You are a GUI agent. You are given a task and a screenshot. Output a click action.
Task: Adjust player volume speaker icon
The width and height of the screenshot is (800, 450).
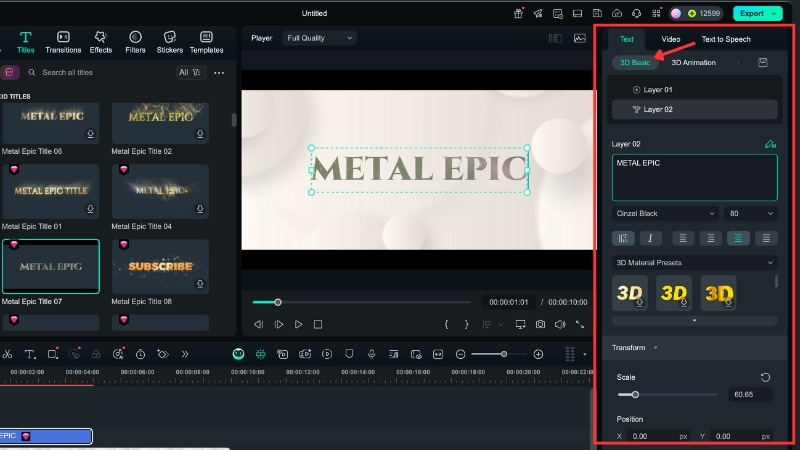560,324
